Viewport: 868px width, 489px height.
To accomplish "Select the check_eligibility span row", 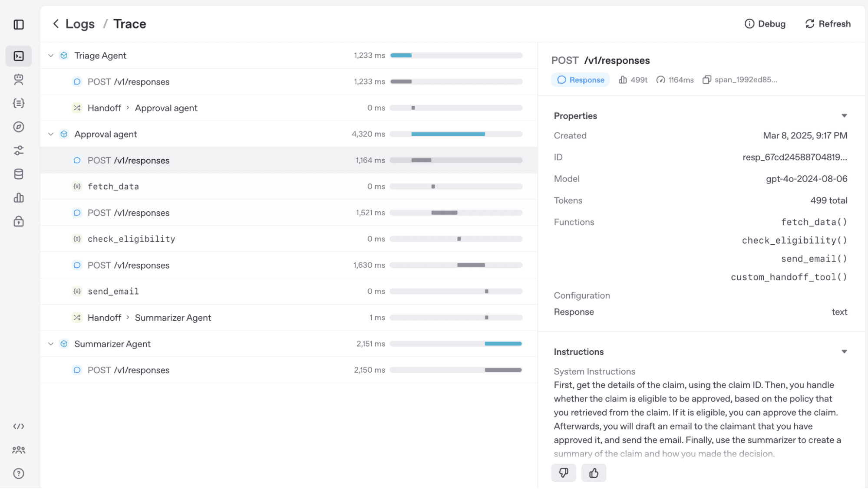I will coord(131,239).
